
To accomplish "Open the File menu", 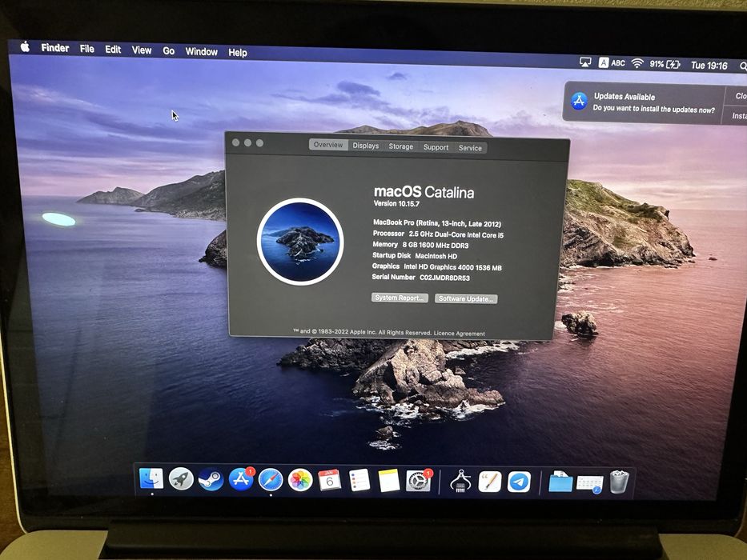I will click(86, 49).
